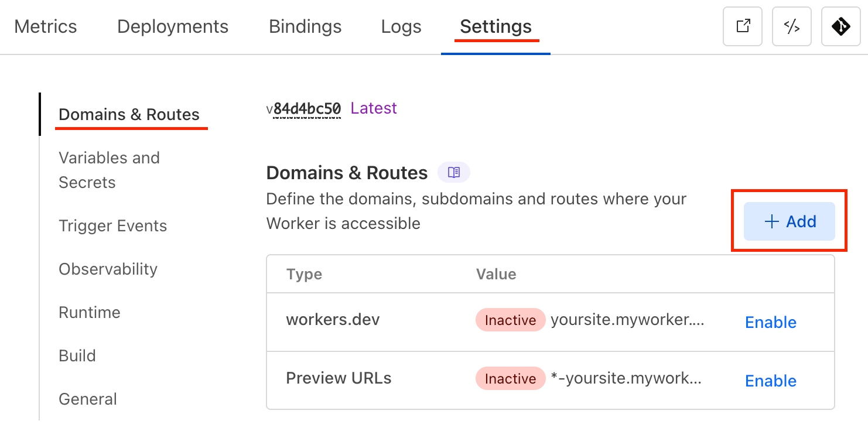868x431 pixels.
Task: Click version hash 84d4bc50
Action: (x=307, y=108)
